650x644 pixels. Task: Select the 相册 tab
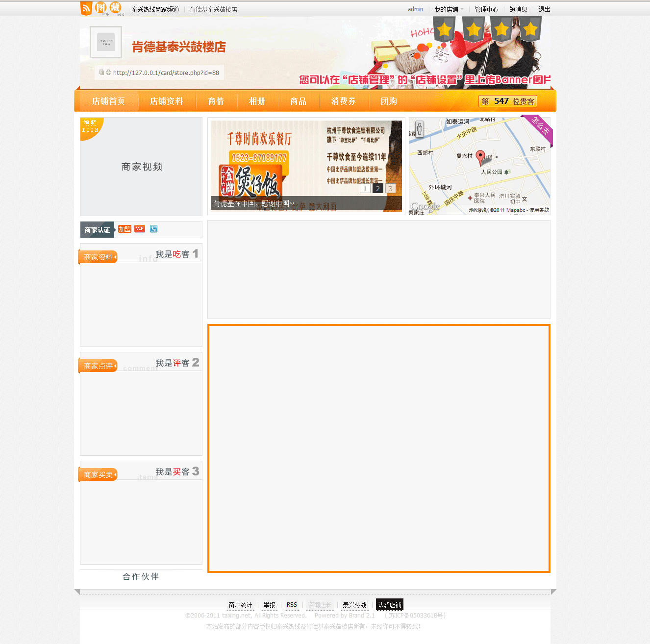257,101
